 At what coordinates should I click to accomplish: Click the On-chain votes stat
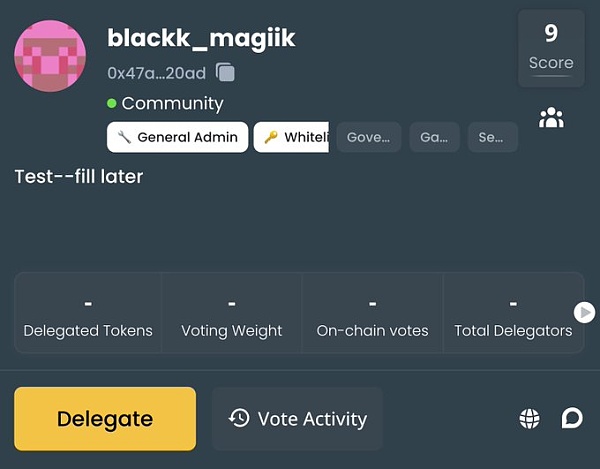click(x=372, y=314)
